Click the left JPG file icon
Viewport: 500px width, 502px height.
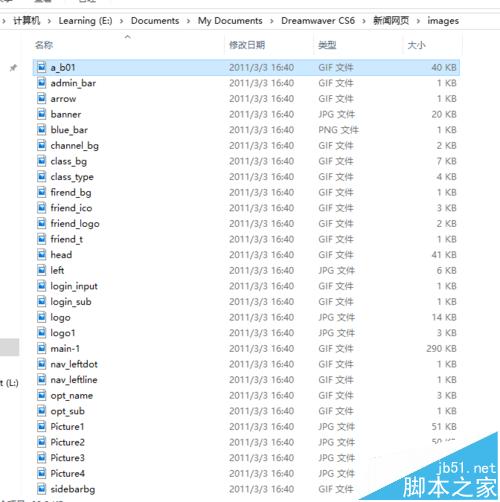coord(41,270)
